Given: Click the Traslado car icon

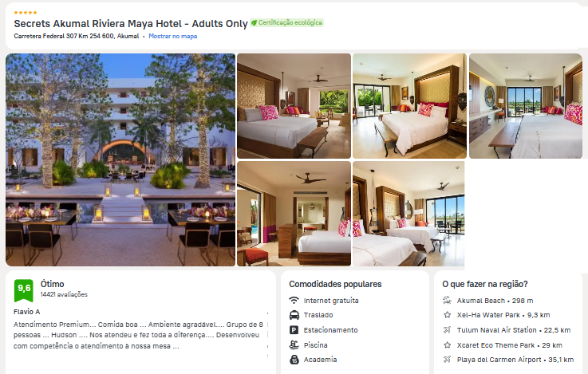Looking at the screenshot, I should 294,315.
